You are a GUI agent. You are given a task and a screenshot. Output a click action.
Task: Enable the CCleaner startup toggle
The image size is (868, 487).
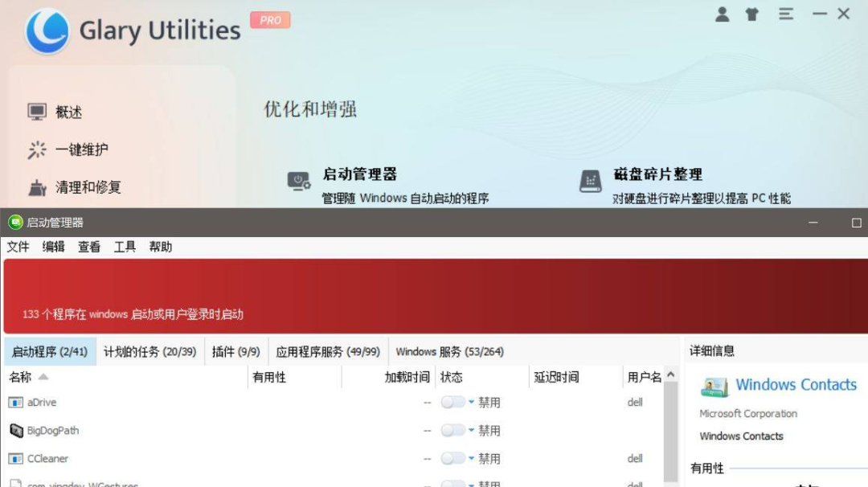[x=454, y=458]
